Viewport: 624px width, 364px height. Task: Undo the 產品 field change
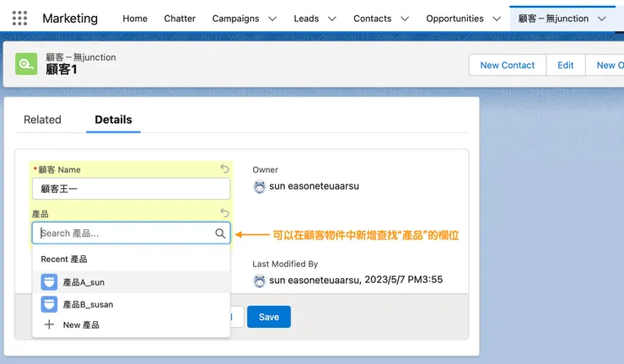pyautogui.click(x=225, y=213)
